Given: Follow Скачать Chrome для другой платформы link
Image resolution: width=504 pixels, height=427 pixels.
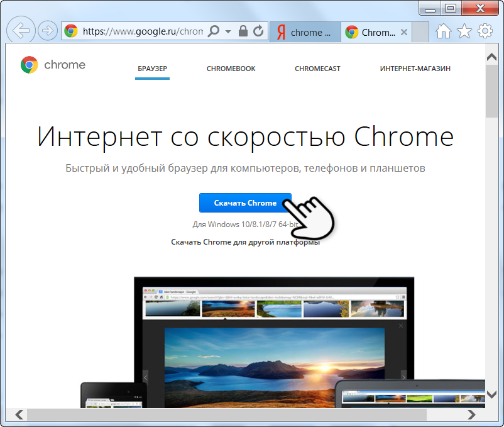Looking at the screenshot, I should click(245, 242).
